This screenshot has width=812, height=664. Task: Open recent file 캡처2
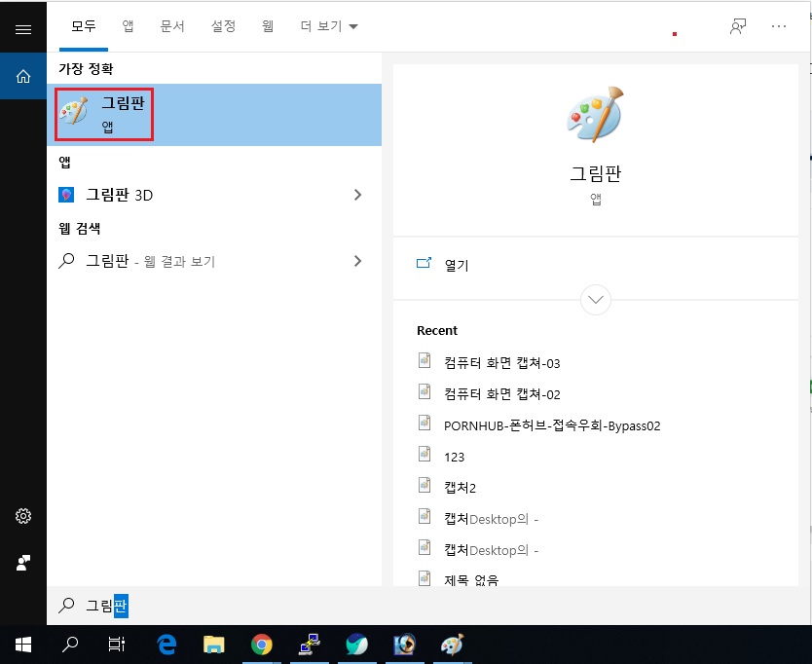pos(460,488)
